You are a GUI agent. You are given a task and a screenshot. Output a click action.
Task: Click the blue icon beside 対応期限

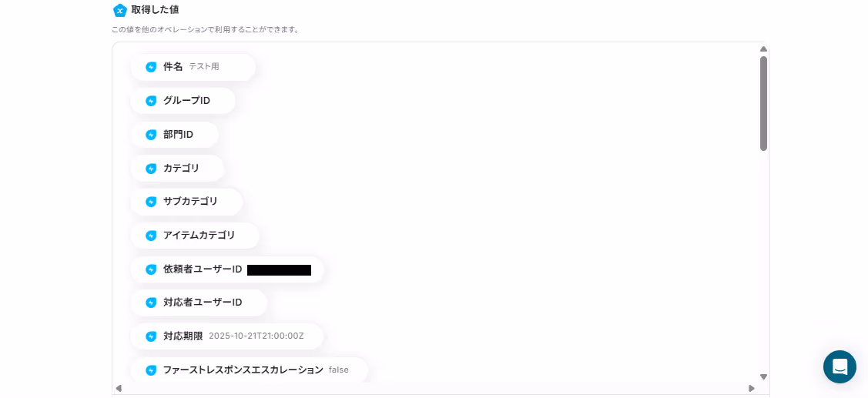tap(151, 336)
